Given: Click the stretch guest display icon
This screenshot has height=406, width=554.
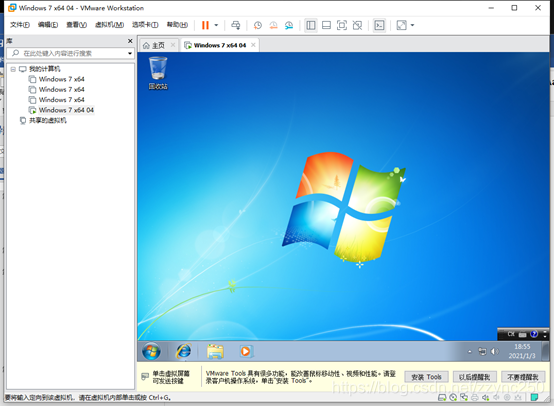Looking at the screenshot, I should click(x=401, y=25).
